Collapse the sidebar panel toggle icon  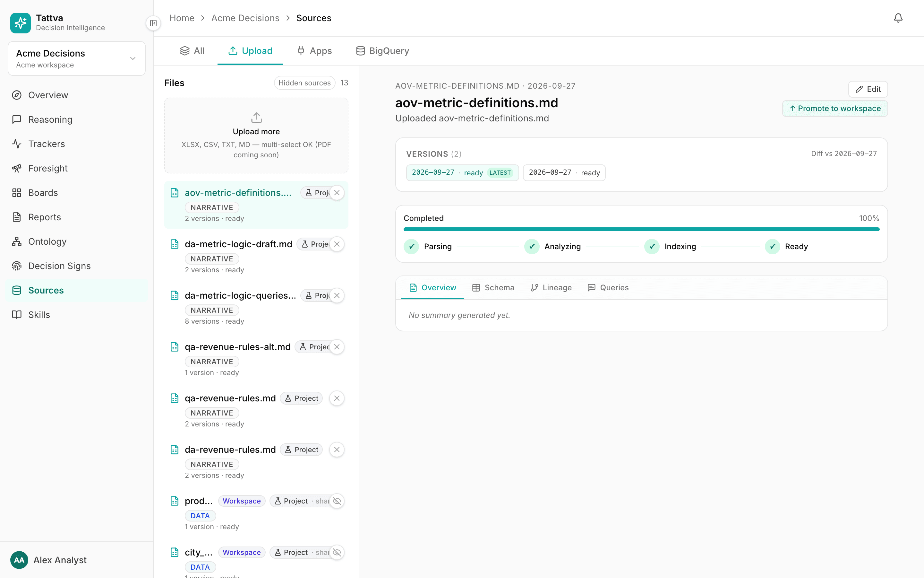153,23
